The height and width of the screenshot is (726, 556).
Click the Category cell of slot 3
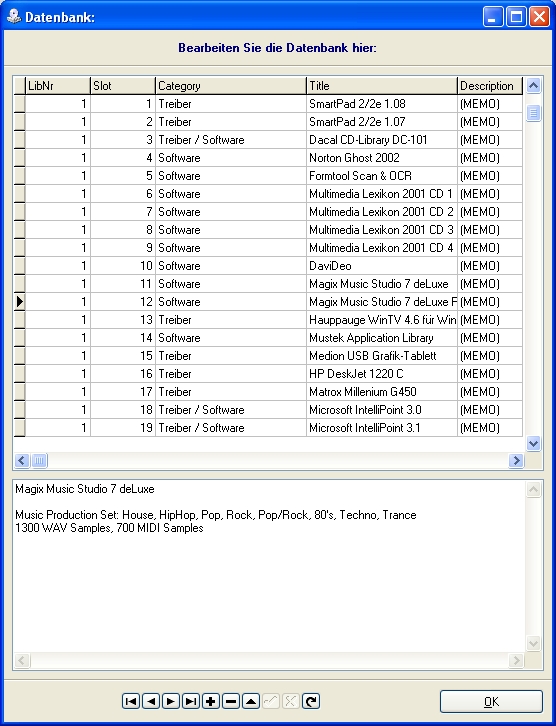coord(231,140)
